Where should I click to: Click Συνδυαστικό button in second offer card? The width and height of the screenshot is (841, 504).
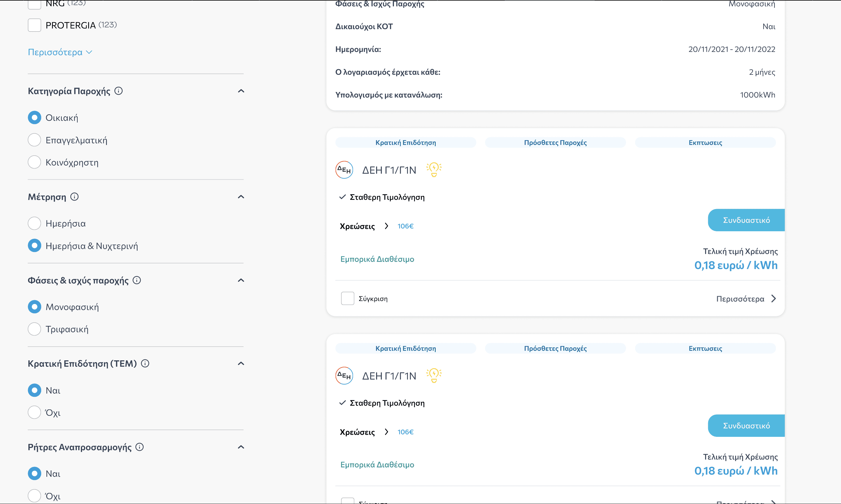coord(746,425)
